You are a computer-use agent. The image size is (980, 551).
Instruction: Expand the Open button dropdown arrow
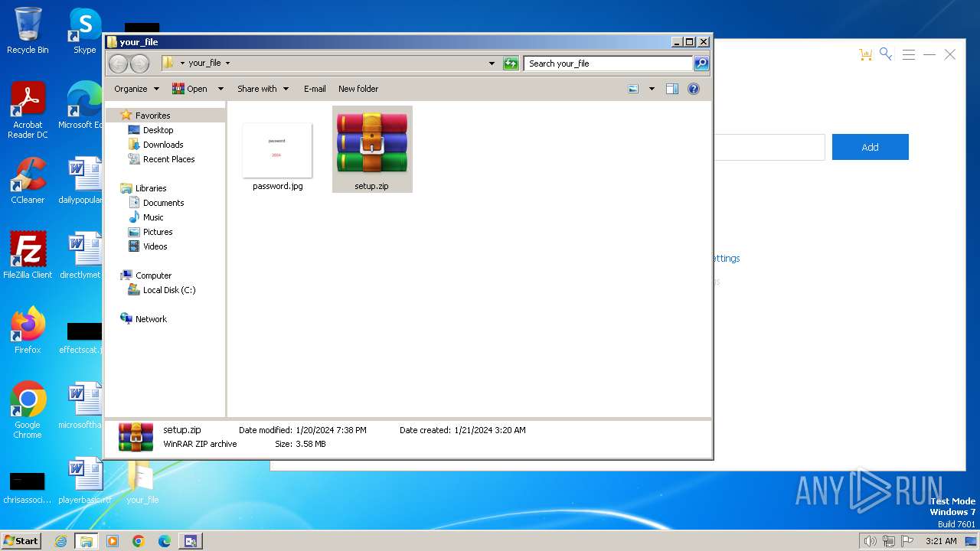(x=220, y=89)
